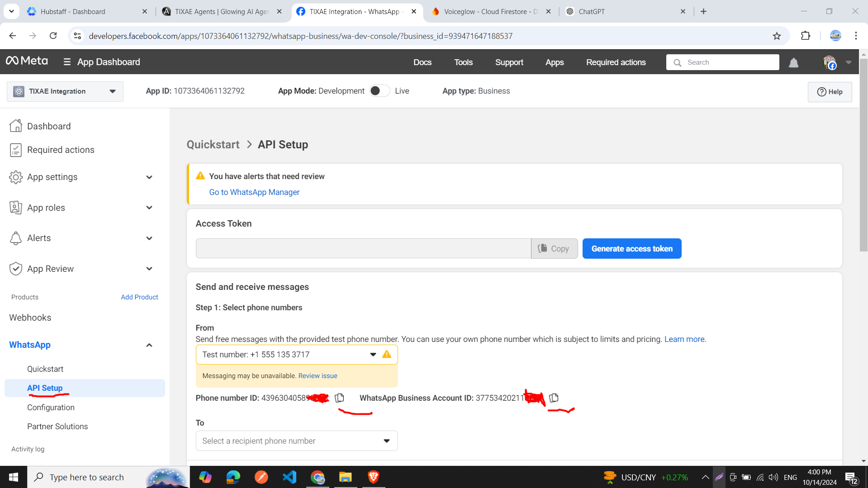Copy the WhatsApp Business Account ID
Screen dimensions: 868x488
[554, 398]
